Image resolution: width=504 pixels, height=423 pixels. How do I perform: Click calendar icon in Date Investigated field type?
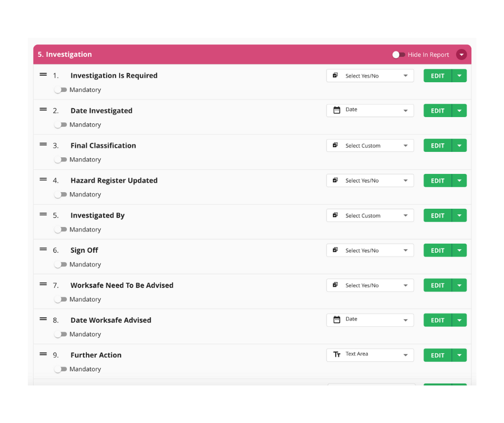coord(337,110)
